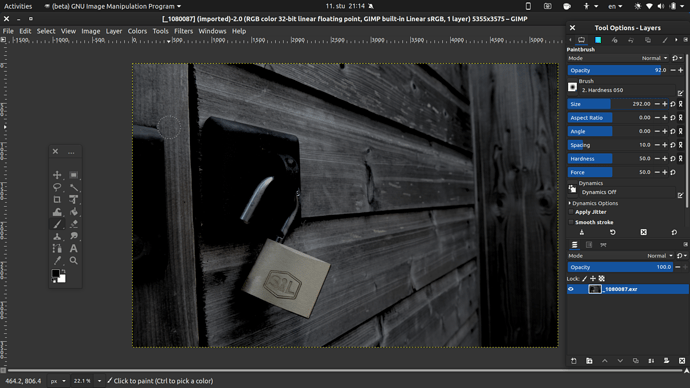This screenshot has width=690, height=388.
Task: Select the Free Select lasso tool
Action: click(x=57, y=187)
